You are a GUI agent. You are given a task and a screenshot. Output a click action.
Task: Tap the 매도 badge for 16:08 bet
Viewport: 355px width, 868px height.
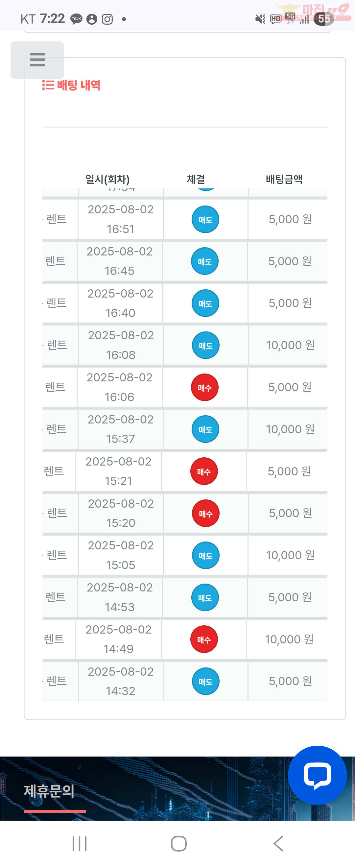[x=205, y=345]
